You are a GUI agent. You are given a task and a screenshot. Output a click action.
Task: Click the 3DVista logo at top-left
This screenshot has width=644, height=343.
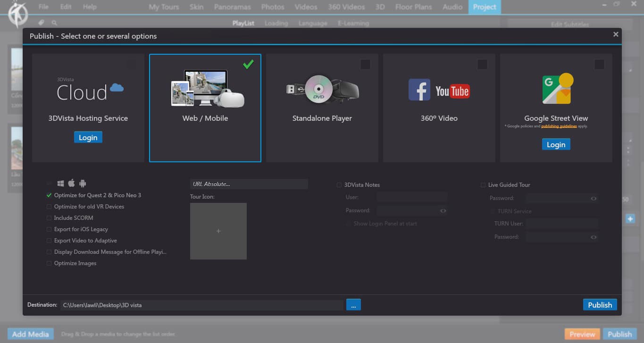tap(18, 14)
